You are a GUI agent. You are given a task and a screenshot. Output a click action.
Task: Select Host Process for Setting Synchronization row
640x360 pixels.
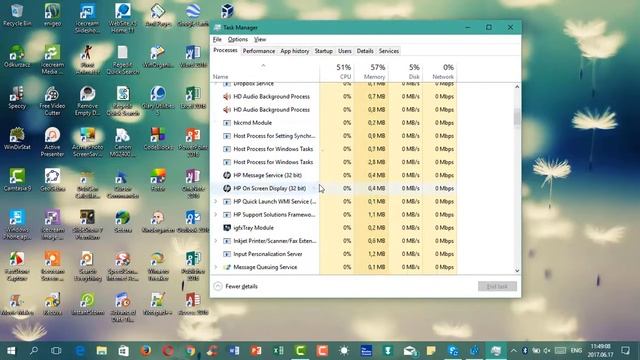pyautogui.click(x=334, y=136)
